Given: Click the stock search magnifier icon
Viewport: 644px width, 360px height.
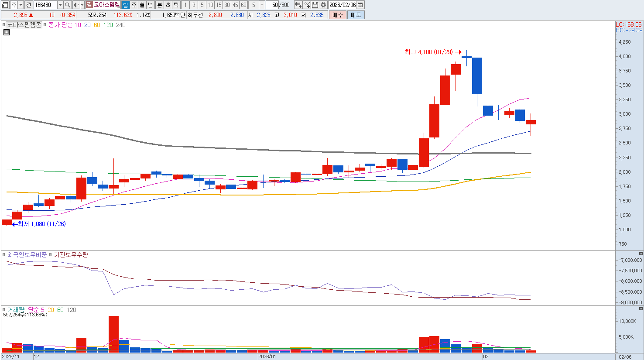Looking at the screenshot, I should [68, 5].
